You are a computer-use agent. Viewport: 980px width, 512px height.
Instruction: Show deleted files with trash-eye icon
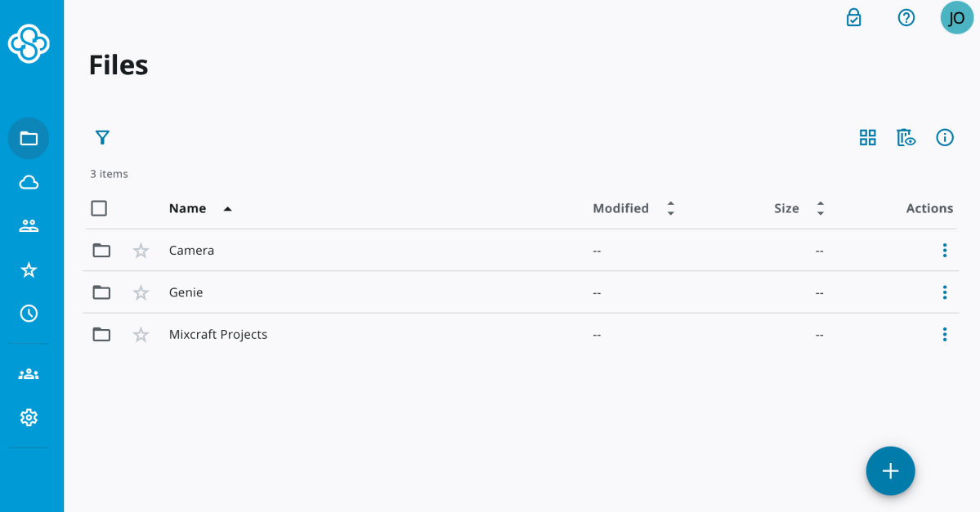pyautogui.click(x=906, y=137)
